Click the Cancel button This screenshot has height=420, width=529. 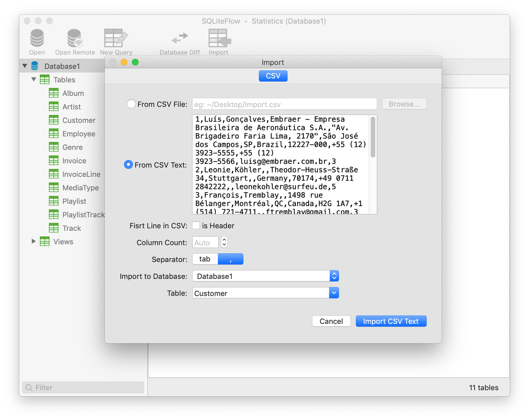point(331,321)
